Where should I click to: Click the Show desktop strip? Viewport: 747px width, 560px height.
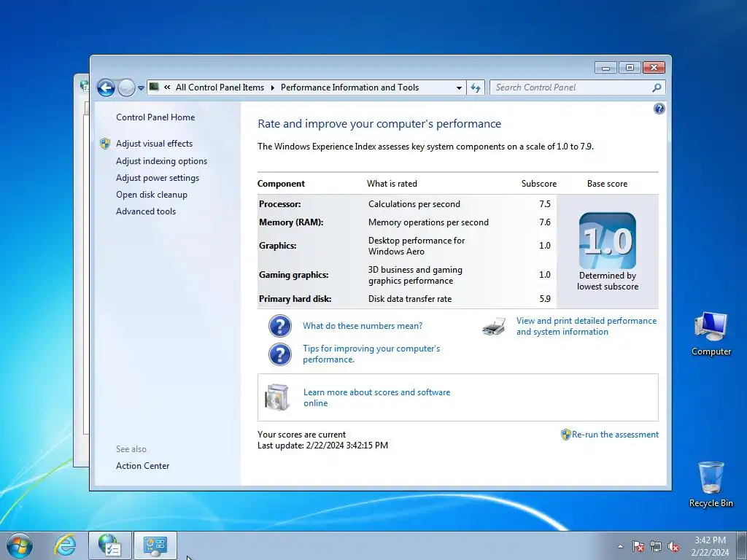(742, 545)
